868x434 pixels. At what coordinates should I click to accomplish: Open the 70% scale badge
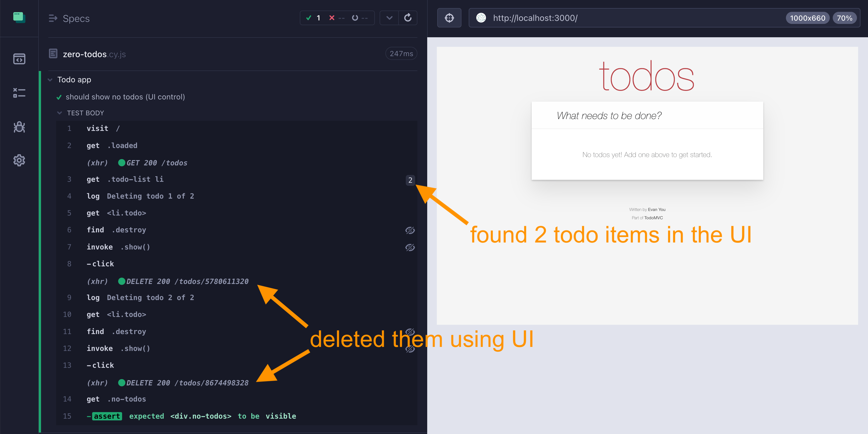[x=844, y=18]
